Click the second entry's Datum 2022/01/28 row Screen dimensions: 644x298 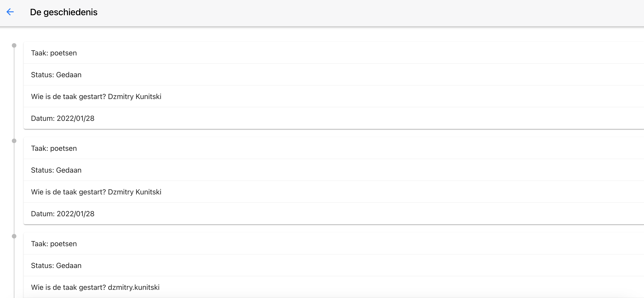(63, 214)
